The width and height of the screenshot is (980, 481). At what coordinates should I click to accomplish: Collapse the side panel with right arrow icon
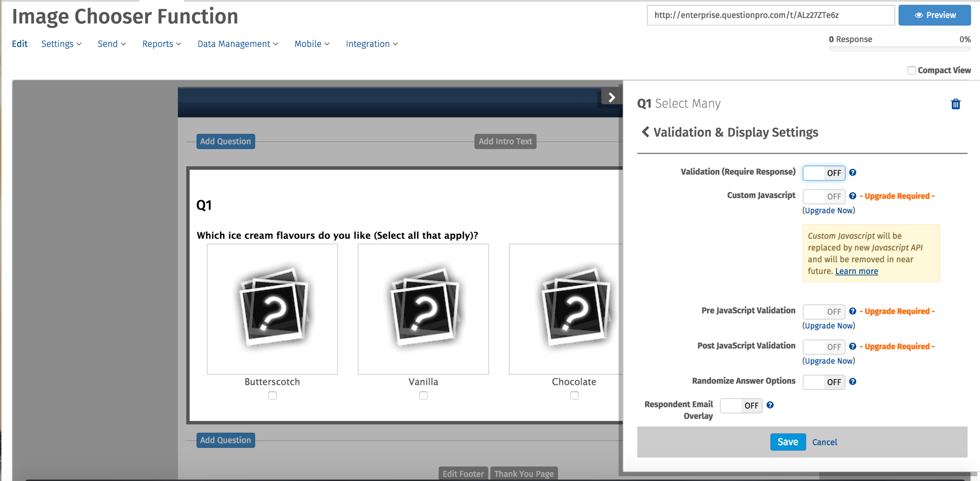pos(612,97)
